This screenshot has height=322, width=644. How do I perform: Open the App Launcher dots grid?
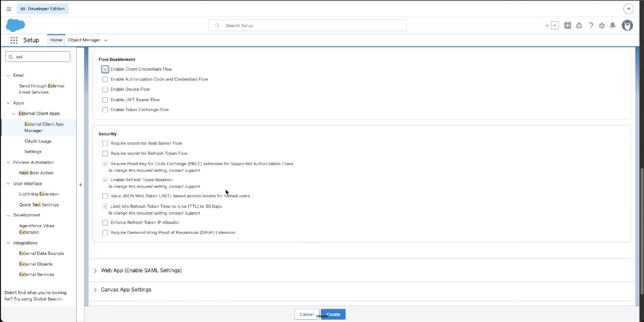pos(14,40)
